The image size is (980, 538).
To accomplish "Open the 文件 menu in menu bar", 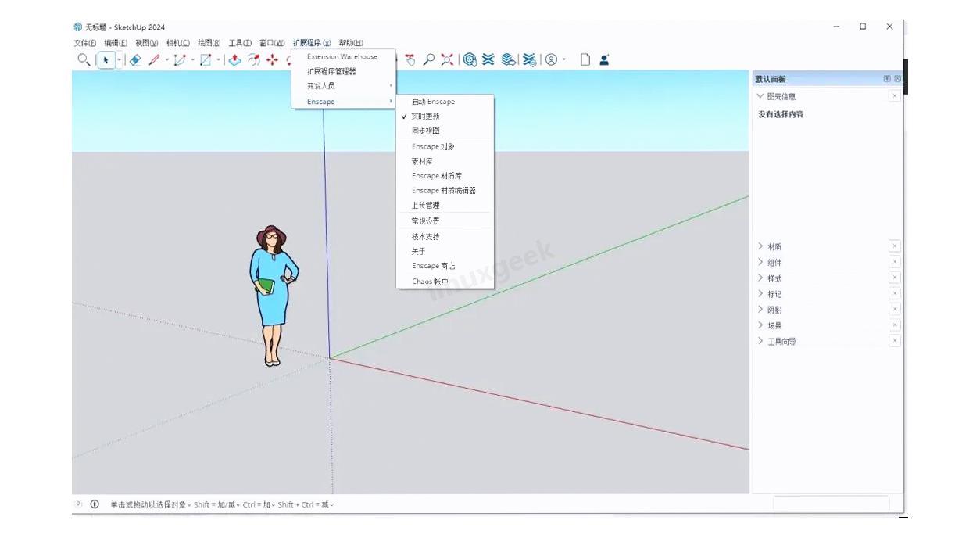I will click(x=84, y=43).
